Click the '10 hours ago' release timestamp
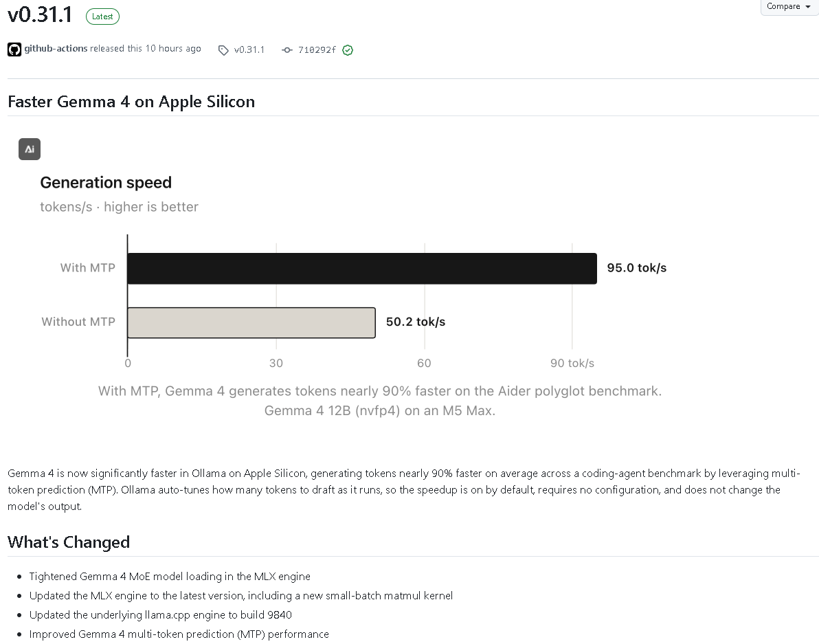819x644 pixels. [x=173, y=49]
